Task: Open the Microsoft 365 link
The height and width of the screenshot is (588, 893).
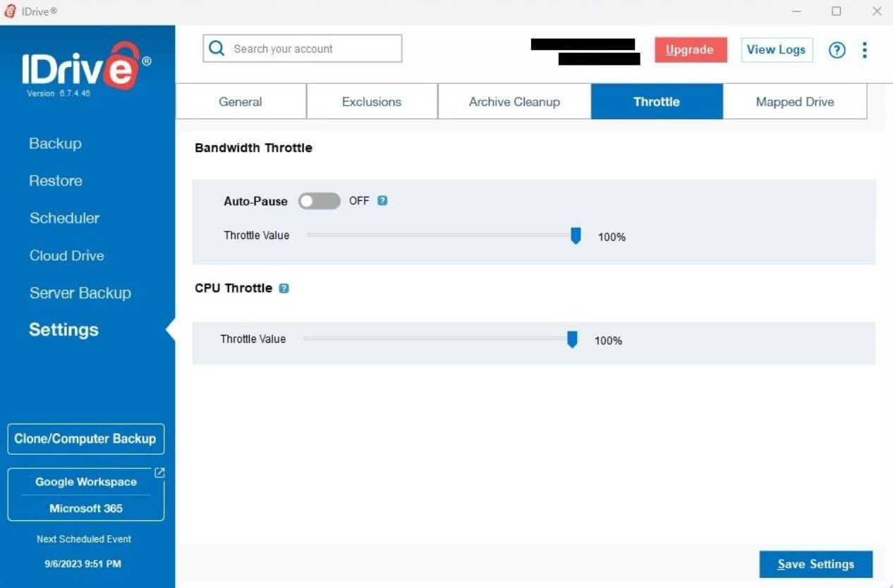Action: (86, 508)
